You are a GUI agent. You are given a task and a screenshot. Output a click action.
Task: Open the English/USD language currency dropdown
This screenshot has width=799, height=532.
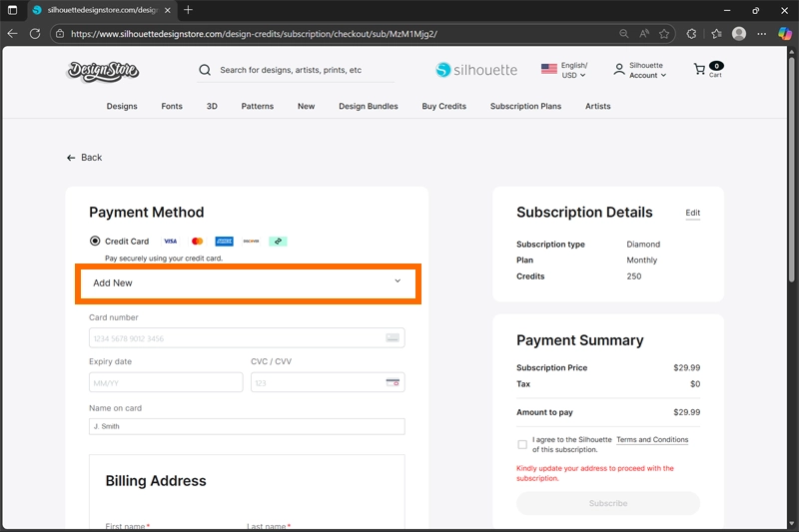[x=564, y=70]
